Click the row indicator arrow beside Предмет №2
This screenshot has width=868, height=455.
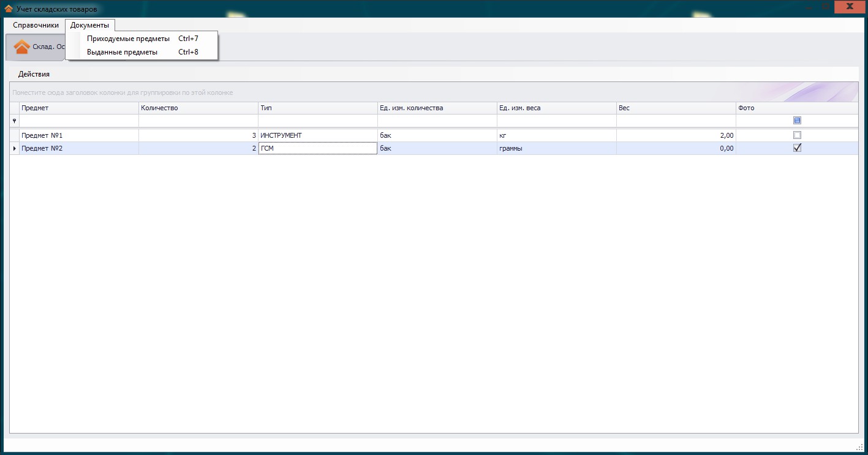pos(15,148)
